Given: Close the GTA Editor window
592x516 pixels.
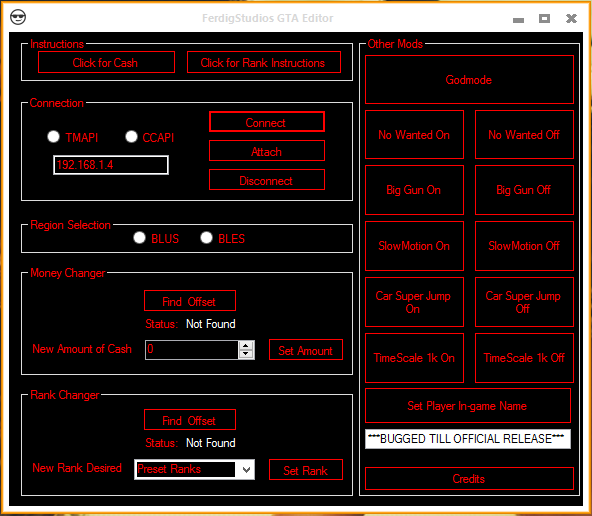Looking at the screenshot, I should (571, 18).
